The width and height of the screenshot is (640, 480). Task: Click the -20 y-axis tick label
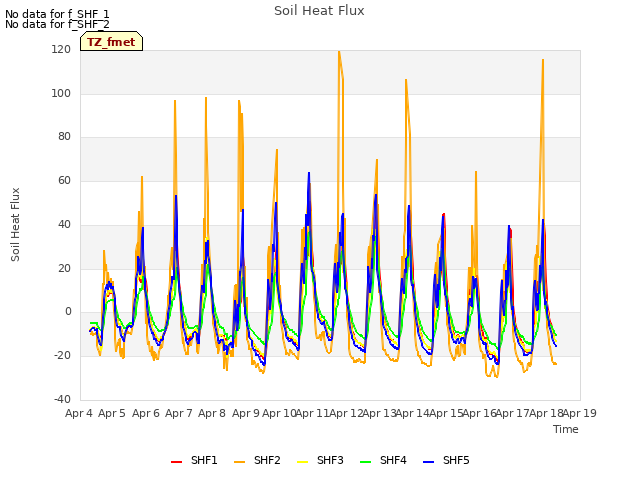tap(62, 356)
